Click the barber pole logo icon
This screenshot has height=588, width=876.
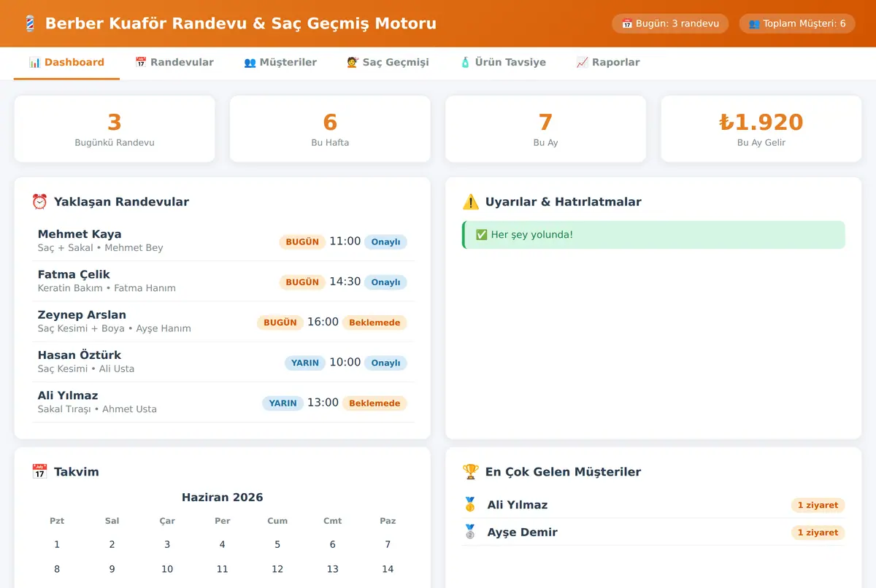[x=29, y=23]
